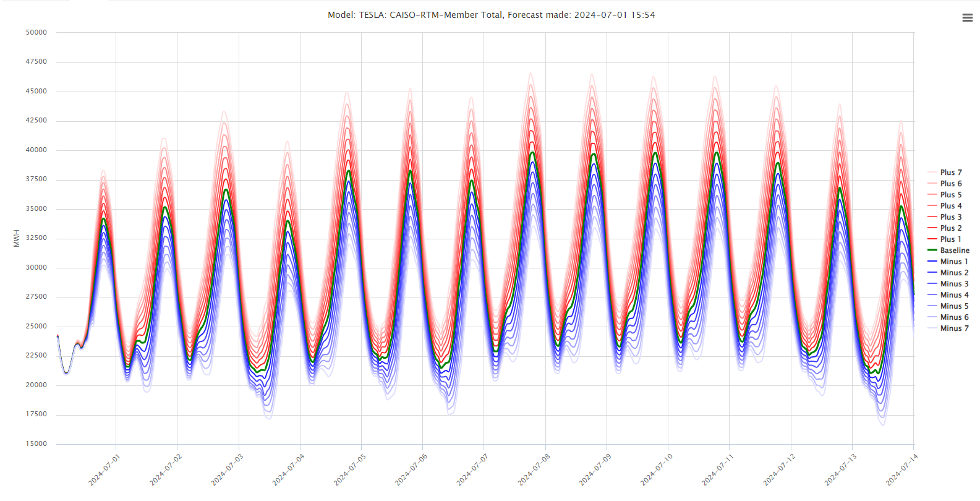Toggle the Baseline series legend

coord(948,250)
